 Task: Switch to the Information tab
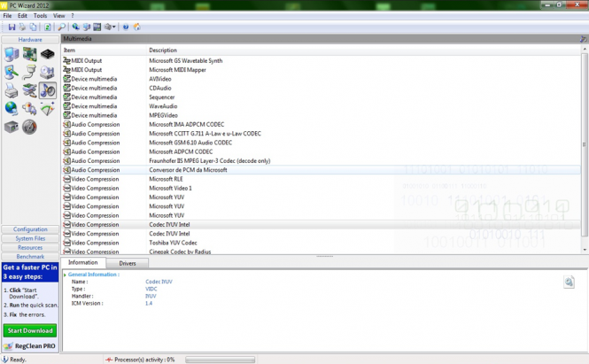[83, 262]
